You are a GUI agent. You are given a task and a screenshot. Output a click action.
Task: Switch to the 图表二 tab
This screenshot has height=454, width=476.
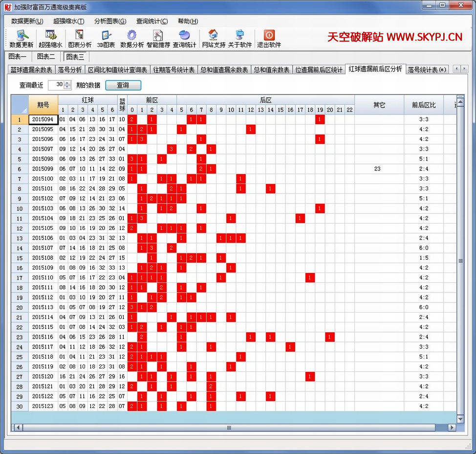coord(46,57)
